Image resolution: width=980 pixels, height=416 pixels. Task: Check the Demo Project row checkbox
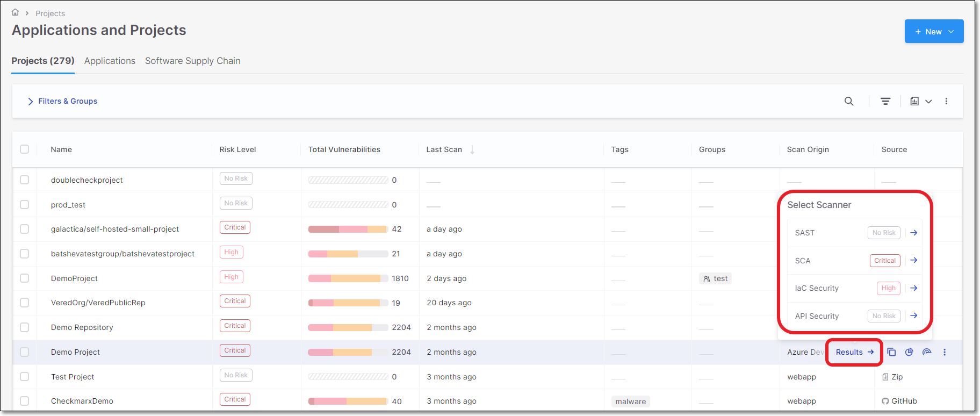click(x=25, y=352)
